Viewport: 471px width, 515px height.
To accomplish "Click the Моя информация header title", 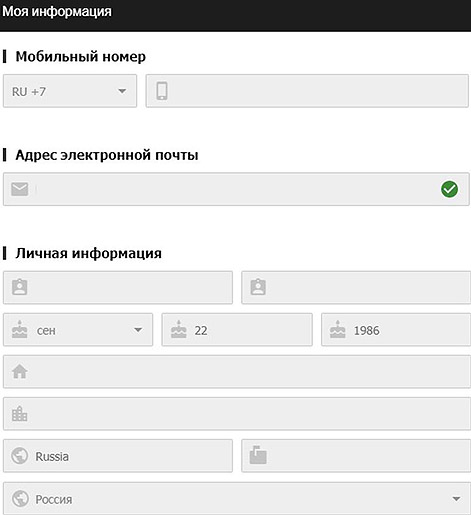I will (x=57, y=11).
